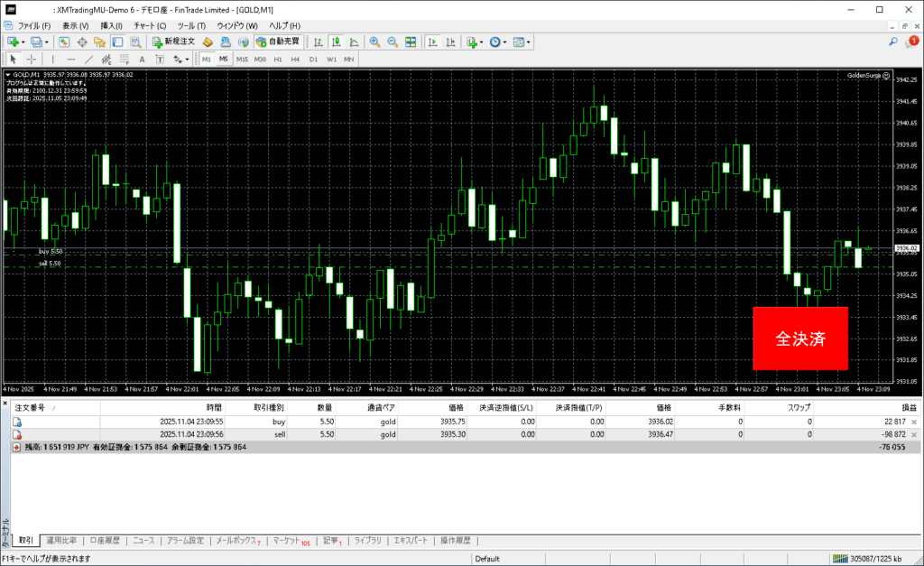Image resolution: width=924 pixels, height=566 pixels.
Task: Switch to the 口座履歴 tab
Action: [105, 541]
